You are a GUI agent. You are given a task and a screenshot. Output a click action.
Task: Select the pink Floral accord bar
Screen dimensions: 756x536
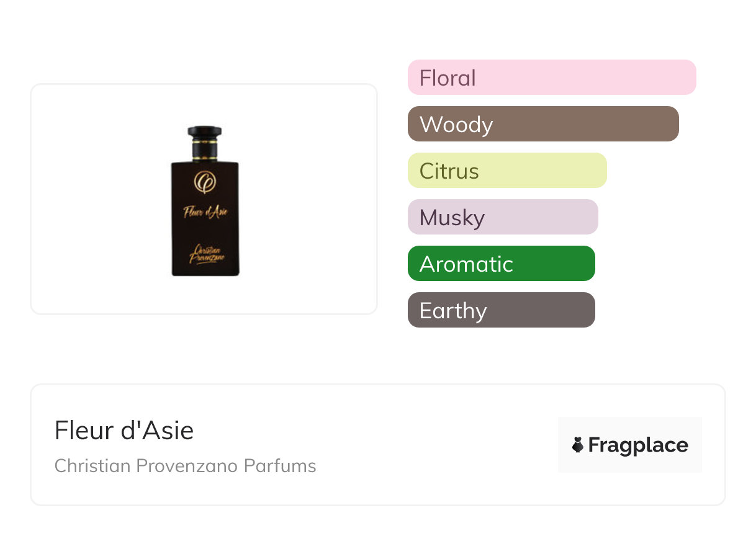[x=552, y=78]
